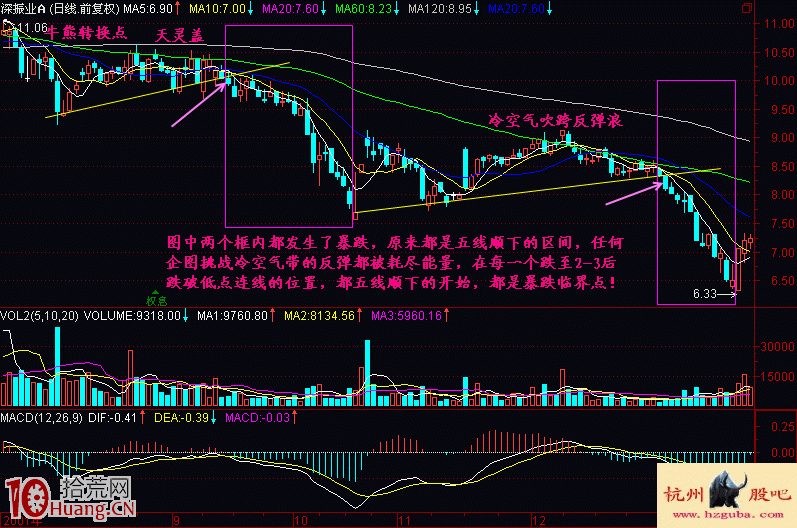Jump to month 11 on date axis
Screen dimensions: 797x528
(404, 521)
